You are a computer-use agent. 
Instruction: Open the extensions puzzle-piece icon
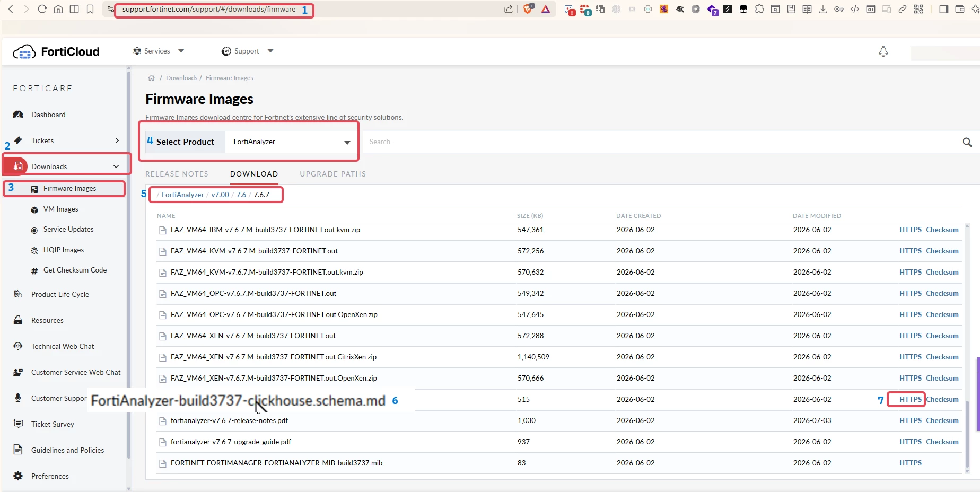(759, 9)
